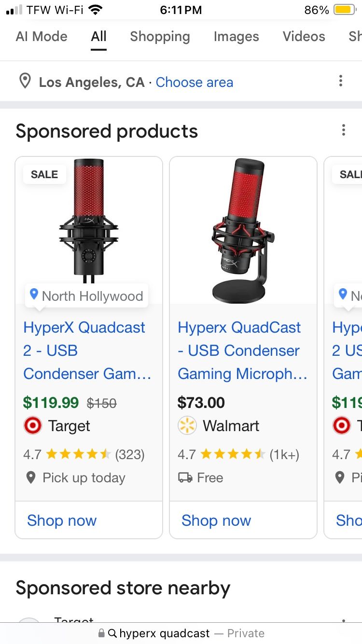Click Shop now under the Walmart listing
This screenshot has height=644, width=362.
pyautogui.click(x=216, y=520)
